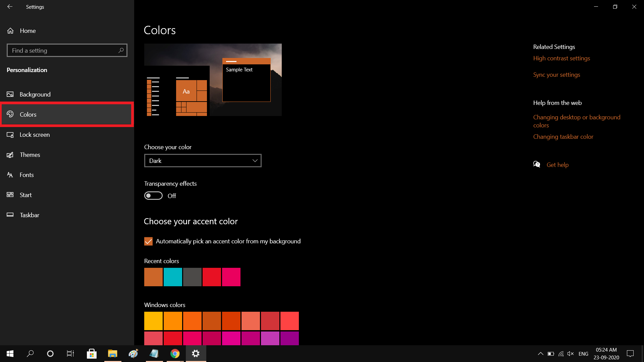This screenshot has width=644, height=362.
Task: Open the Taskbar personalization page
Action: tap(30, 215)
